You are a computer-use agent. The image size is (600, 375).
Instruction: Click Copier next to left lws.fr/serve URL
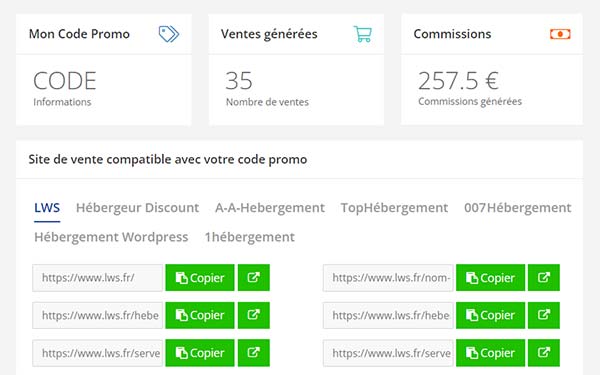click(200, 352)
